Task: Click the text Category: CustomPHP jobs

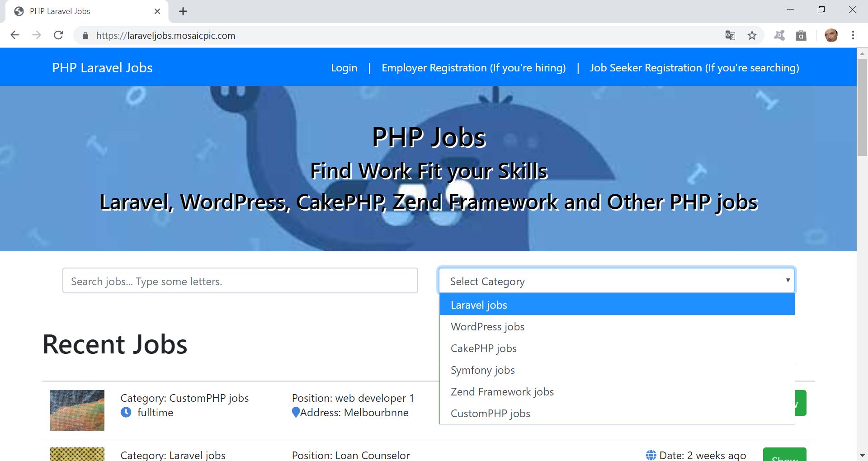Action: coord(184,398)
